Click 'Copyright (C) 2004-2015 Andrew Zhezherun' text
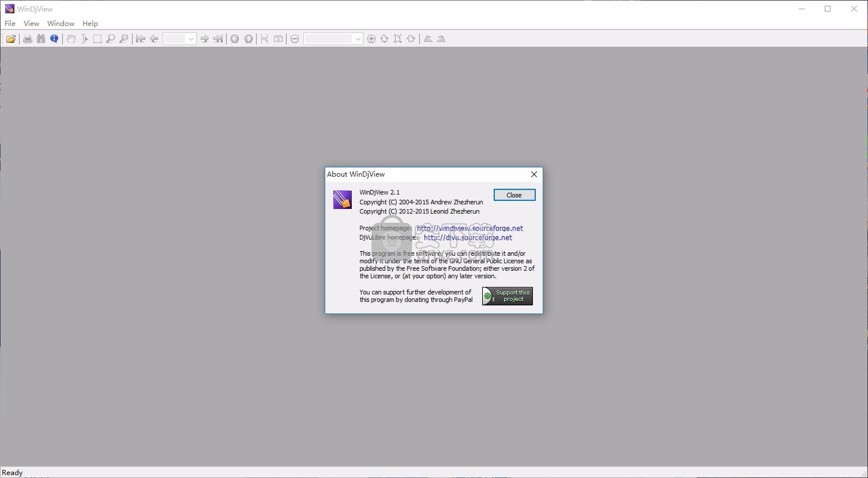 [x=421, y=202]
